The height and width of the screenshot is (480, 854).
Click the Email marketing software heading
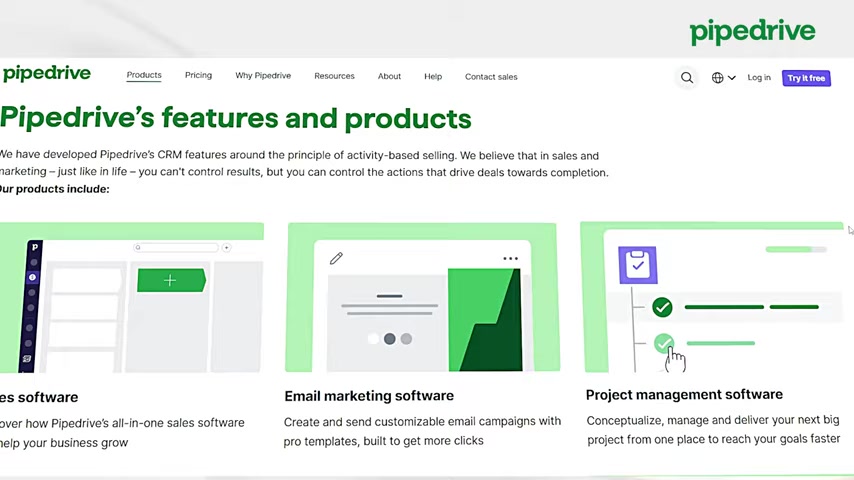point(369,396)
